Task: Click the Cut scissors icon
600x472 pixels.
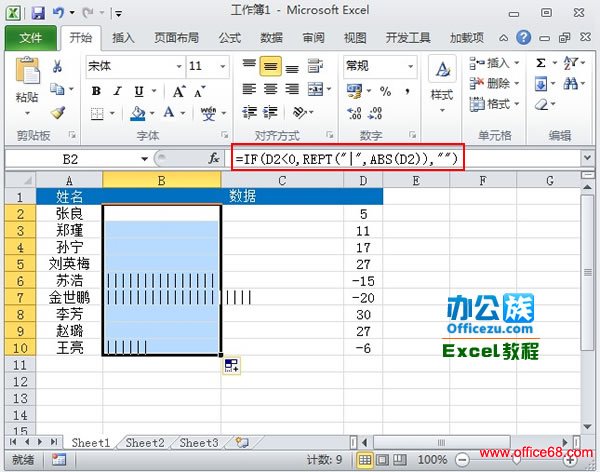Action: (57, 66)
